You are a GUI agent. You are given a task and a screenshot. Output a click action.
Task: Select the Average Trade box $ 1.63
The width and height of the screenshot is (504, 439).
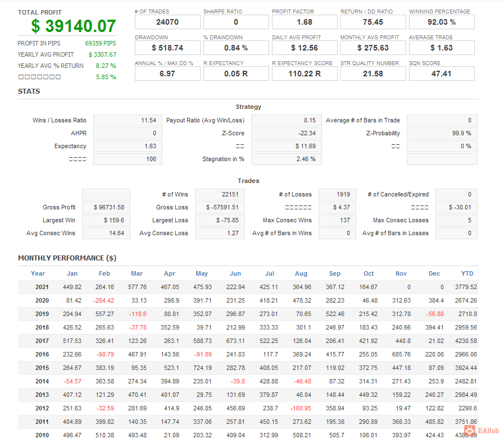tap(442, 48)
